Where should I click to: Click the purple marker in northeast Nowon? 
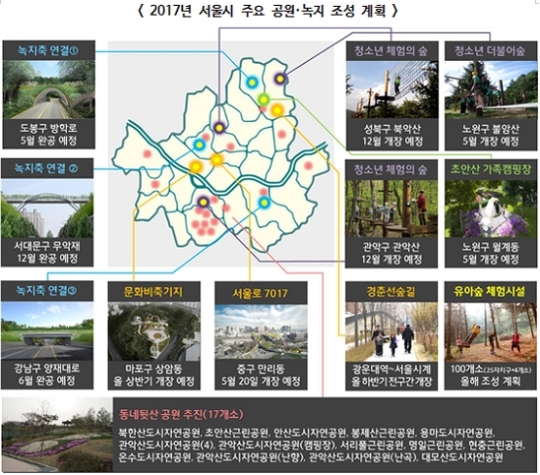coord(281,79)
